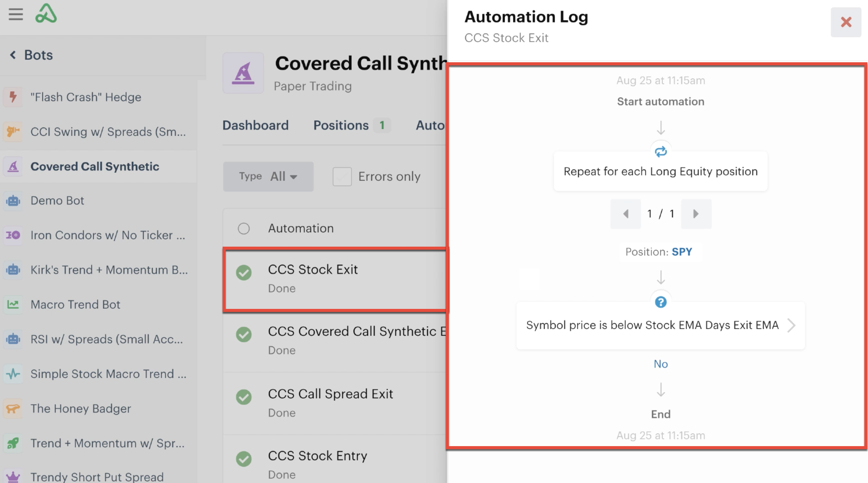Viewport: 868px width, 483px height.
Task: Toggle the Errors only checkbox
Action: point(342,177)
